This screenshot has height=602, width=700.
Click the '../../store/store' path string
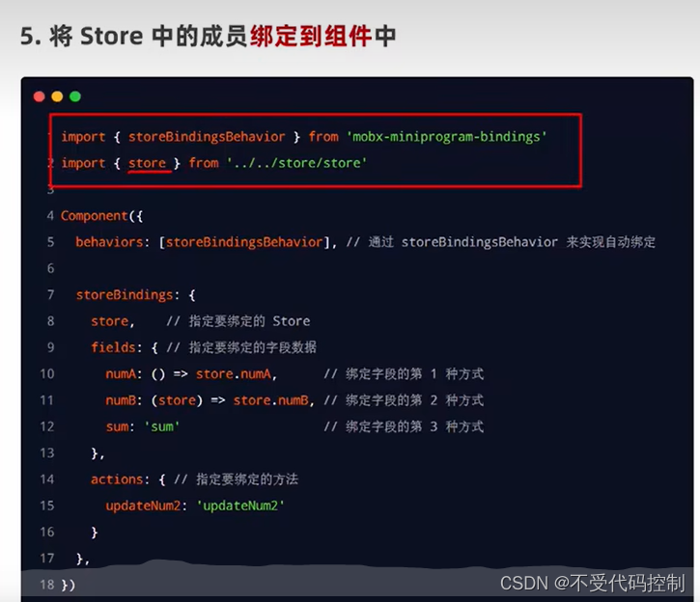(296, 163)
